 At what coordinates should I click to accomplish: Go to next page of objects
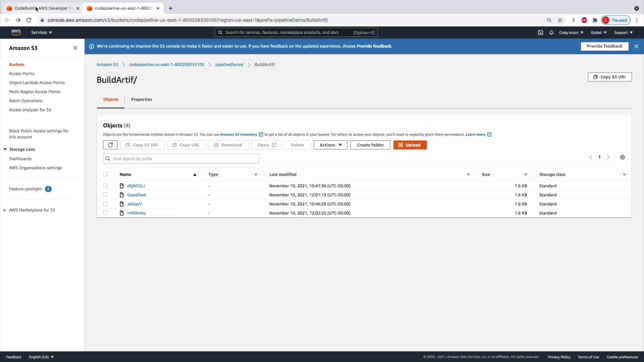click(x=608, y=157)
